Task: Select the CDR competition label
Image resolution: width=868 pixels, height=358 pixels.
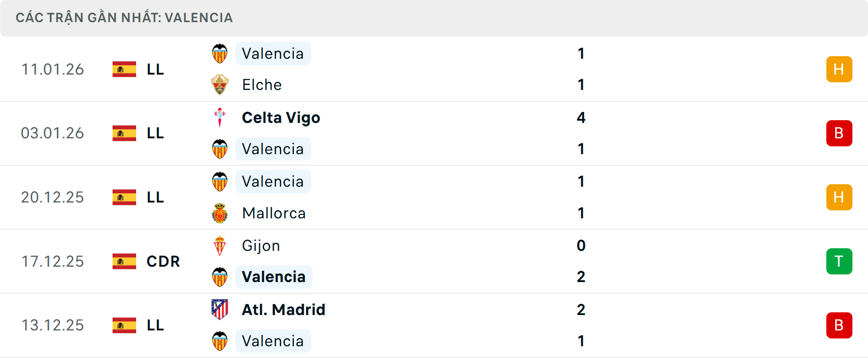Action: pos(163,261)
